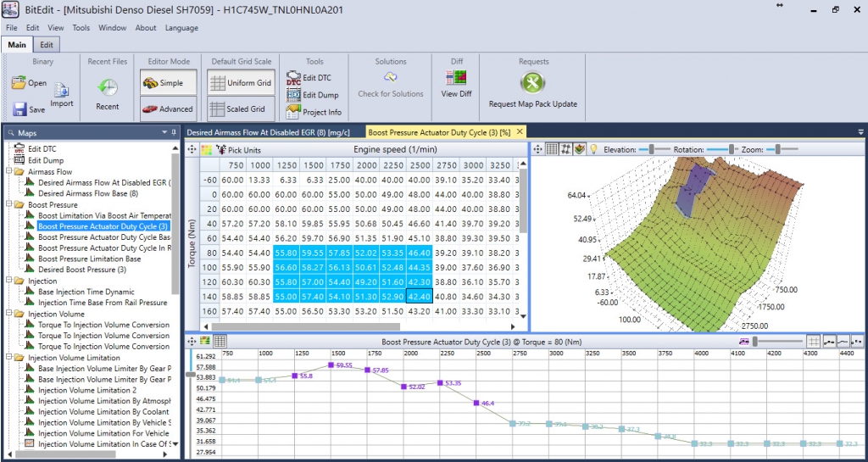868x462 pixels.
Task: Click table cell value 42.40
Action: [419, 296]
